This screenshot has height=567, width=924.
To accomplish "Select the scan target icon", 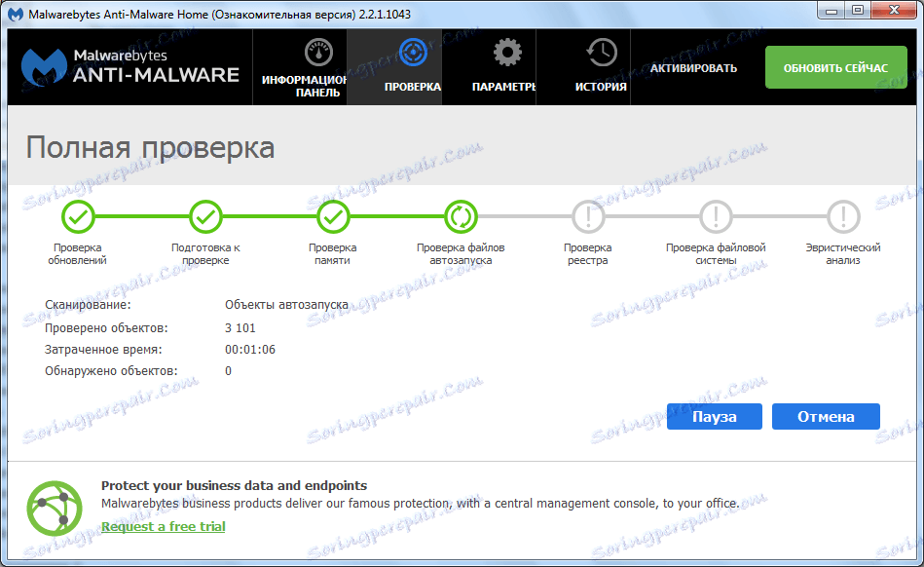I will (413, 53).
